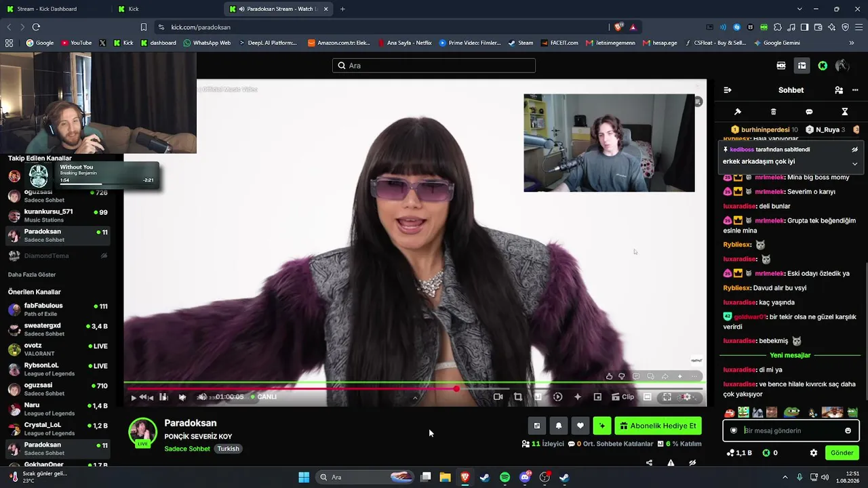The width and height of the screenshot is (868, 488).
Task: Click the 'Bir mesaj gönderin' chat input
Action: (791, 430)
